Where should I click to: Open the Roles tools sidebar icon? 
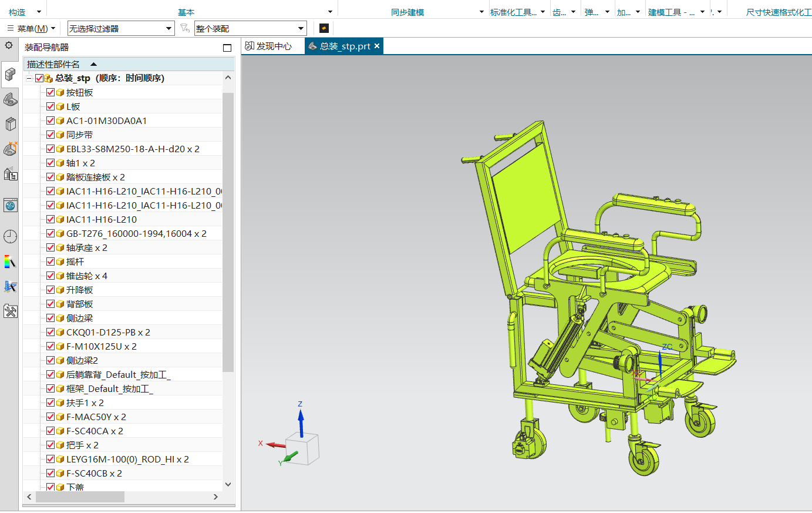[x=10, y=311]
